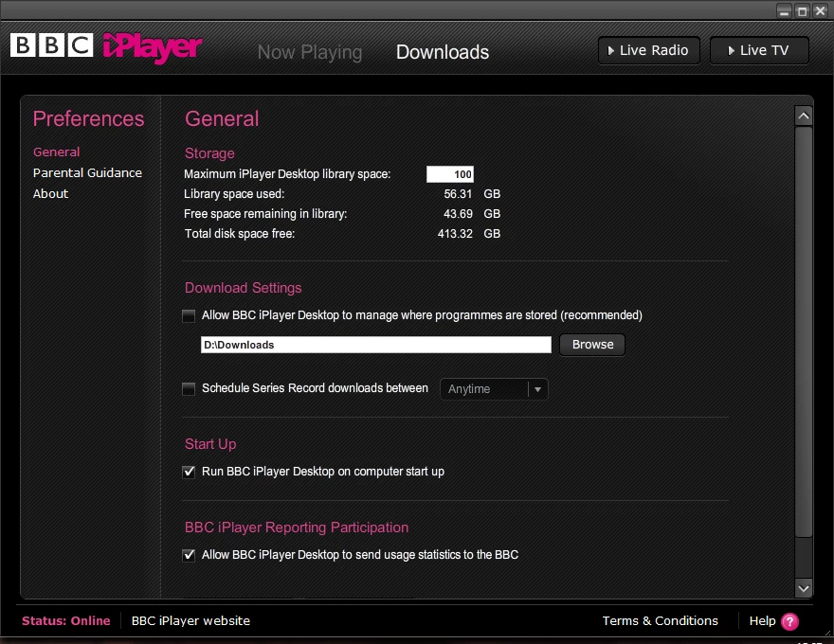Click the vertical scrollbar thumb
This screenshot has height=644, width=834.
point(804,332)
